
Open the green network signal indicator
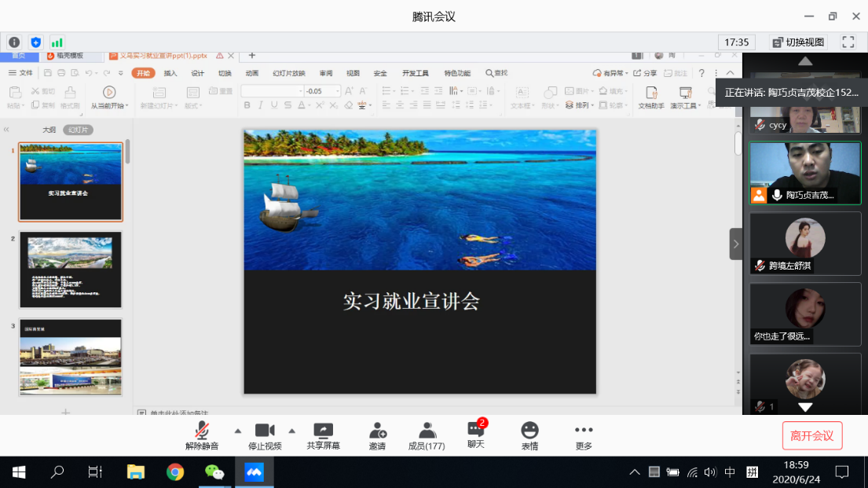point(57,42)
